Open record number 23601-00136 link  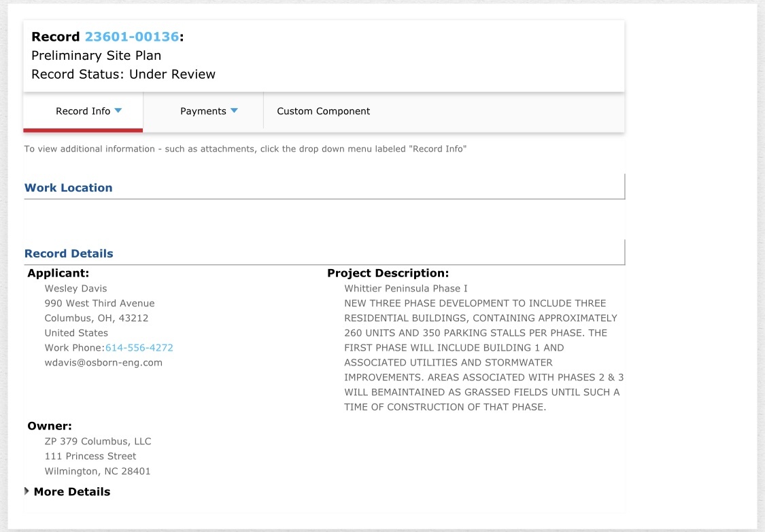point(132,37)
